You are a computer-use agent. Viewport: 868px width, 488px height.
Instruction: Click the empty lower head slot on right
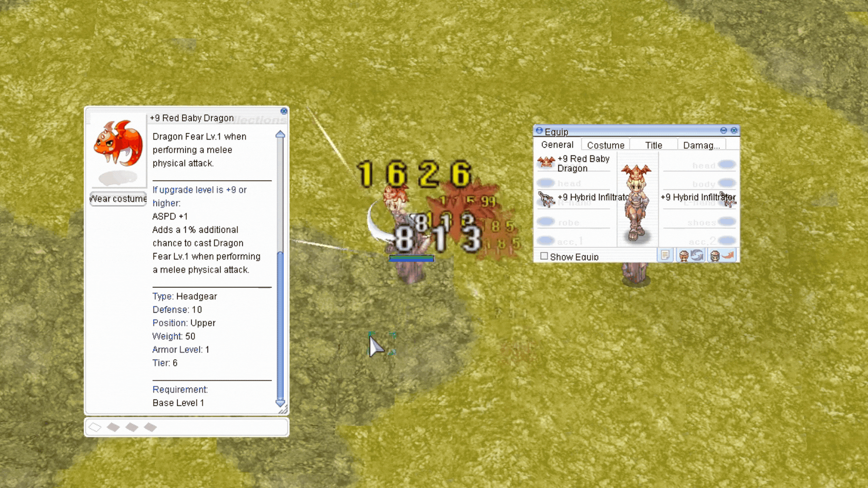[x=726, y=164]
